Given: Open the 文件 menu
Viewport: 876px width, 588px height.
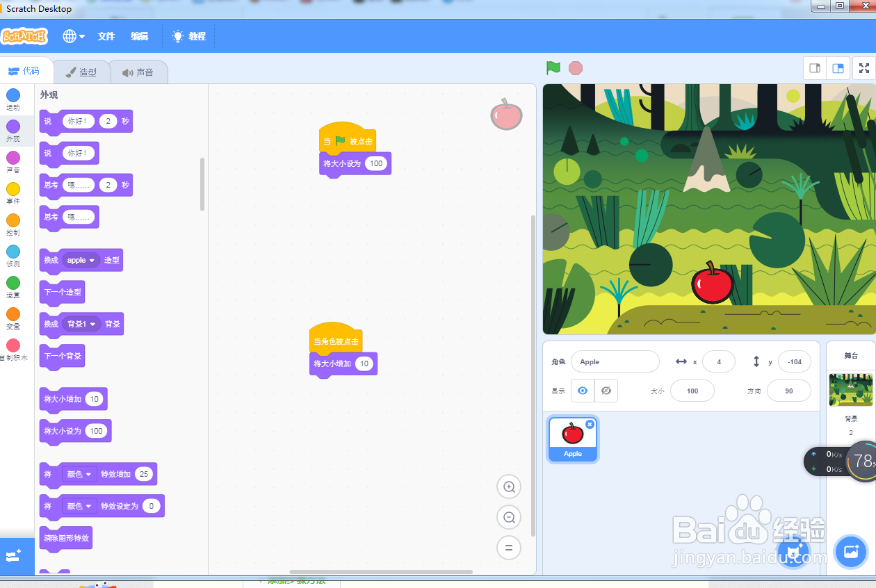Looking at the screenshot, I should 106,36.
